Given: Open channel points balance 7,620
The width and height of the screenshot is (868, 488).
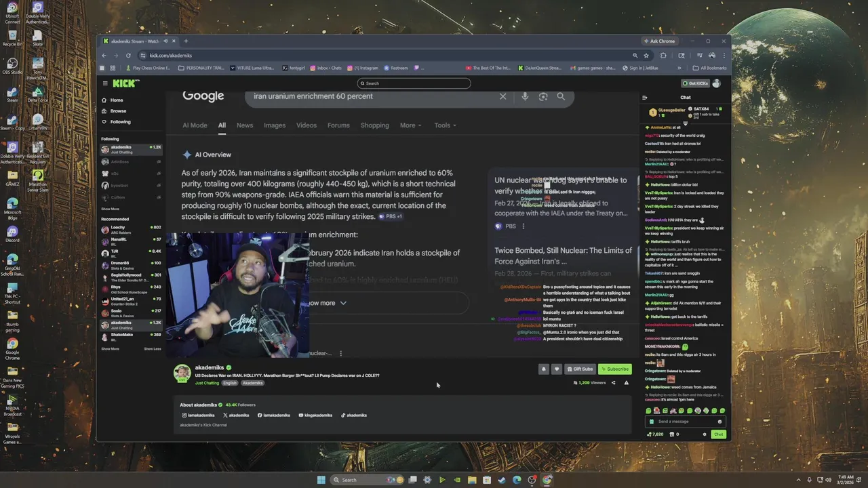Looking at the screenshot, I should pyautogui.click(x=655, y=434).
